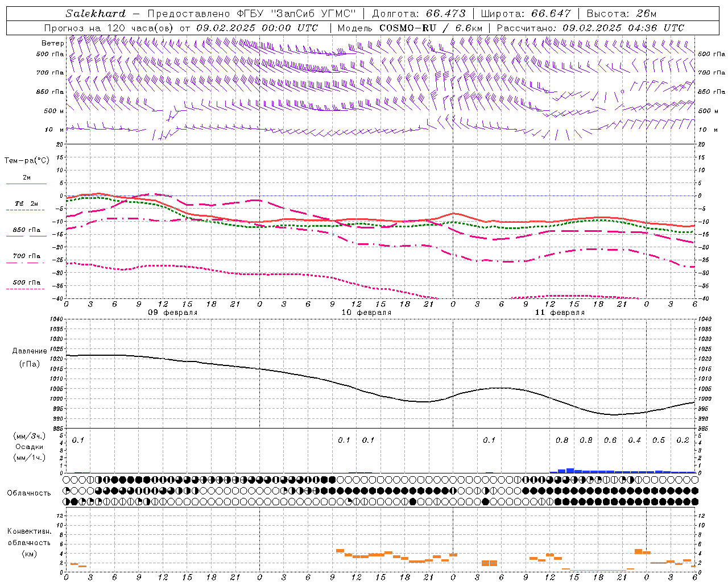Click the Рассчитано: 09.02.2025 04:36 UTC timestamp
Screen dimensions: 728x582
pos(590,28)
